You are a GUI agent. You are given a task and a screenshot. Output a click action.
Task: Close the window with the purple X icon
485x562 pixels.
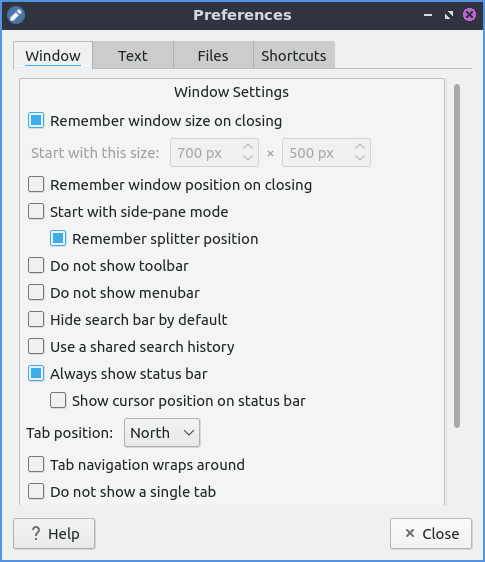[x=469, y=15]
